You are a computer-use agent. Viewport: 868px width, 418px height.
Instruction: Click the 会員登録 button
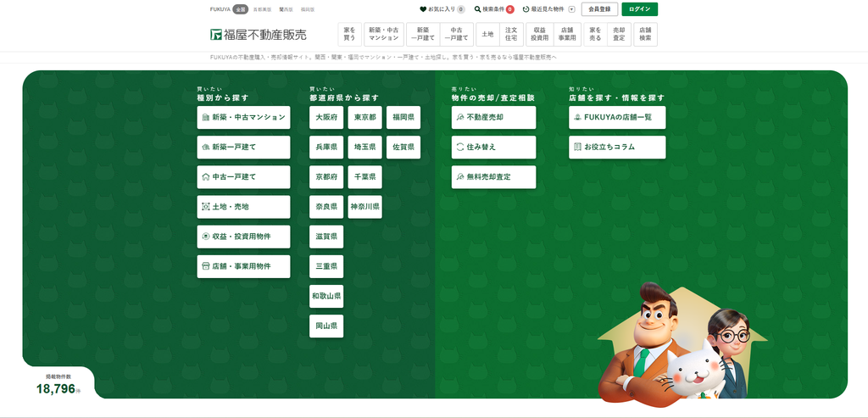point(599,9)
